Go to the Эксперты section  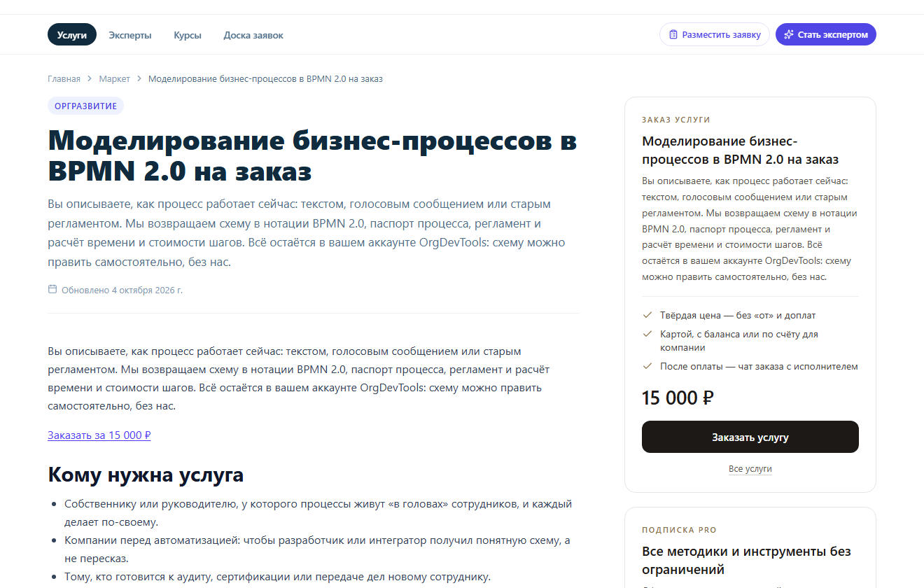130,35
